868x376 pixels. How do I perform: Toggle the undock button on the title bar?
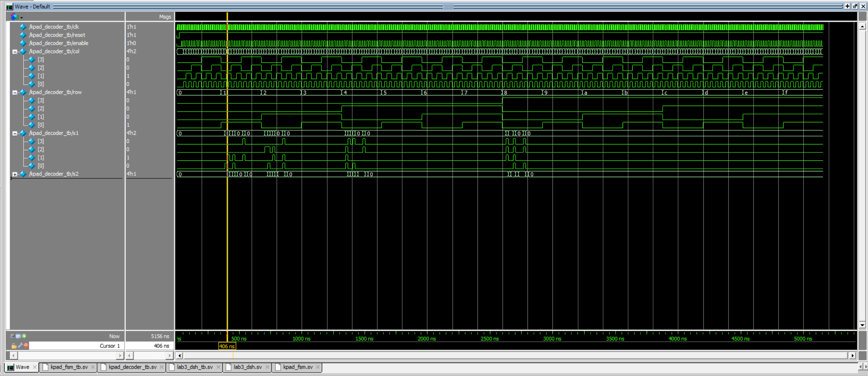(x=855, y=6)
